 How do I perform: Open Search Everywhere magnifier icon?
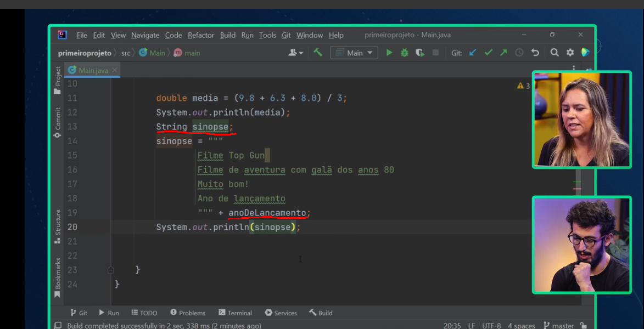555,53
